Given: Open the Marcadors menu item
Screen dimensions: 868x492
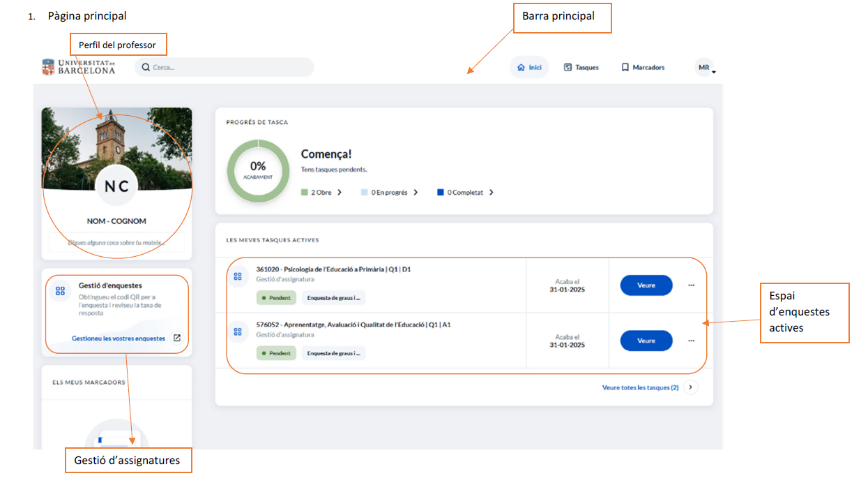Looking at the screenshot, I should 643,68.
